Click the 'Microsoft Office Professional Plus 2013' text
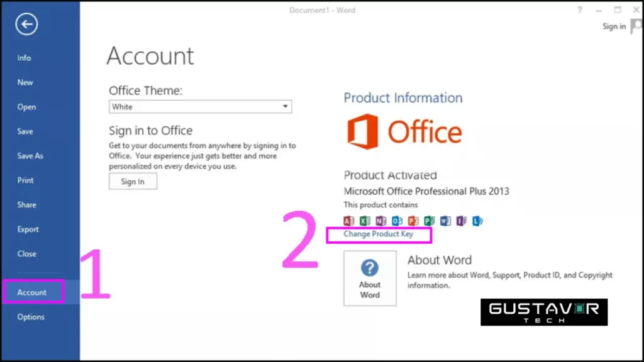The image size is (644, 362). [426, 191]
